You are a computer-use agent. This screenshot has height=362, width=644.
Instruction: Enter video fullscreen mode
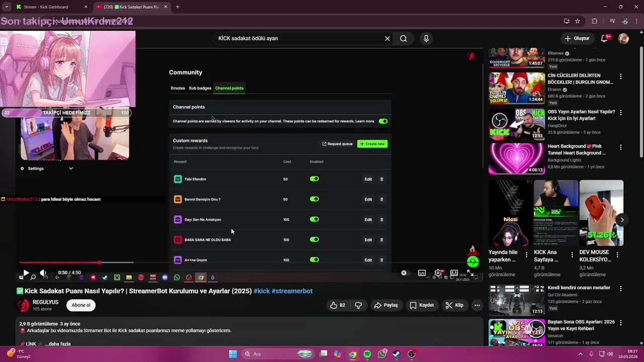470,273
